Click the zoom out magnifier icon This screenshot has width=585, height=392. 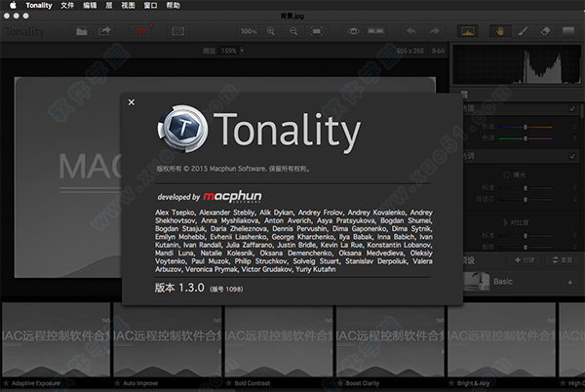tap(293, 31)
